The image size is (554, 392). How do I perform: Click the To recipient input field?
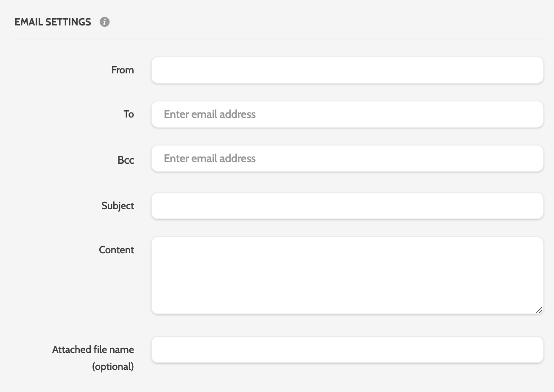[x=347, y=115]
